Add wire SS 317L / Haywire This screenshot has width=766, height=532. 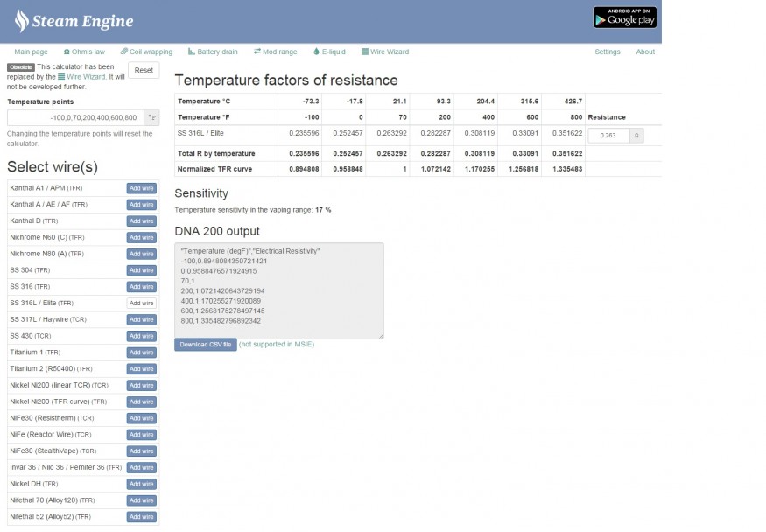142,319
